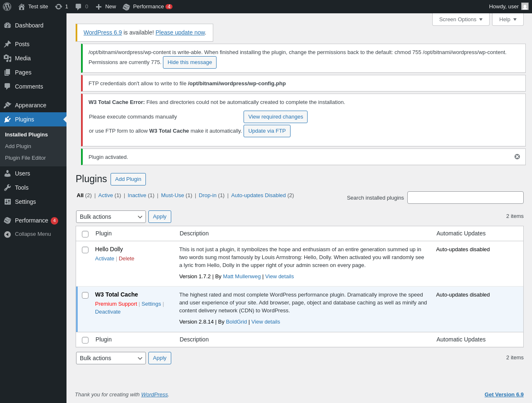Check the Hello Dolly plugin checkbox
This screenshot has width=532, height=403.
tap(85, 250)
